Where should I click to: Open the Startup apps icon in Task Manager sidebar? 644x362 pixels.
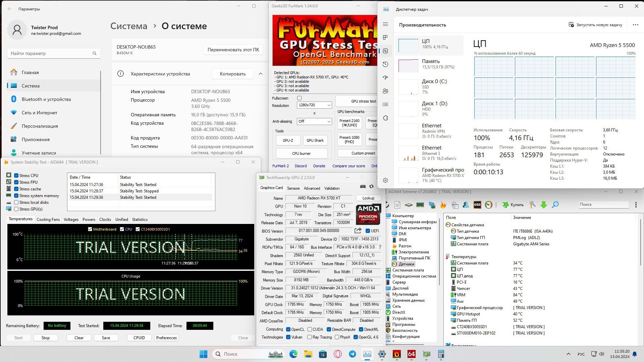click(385, 78)
